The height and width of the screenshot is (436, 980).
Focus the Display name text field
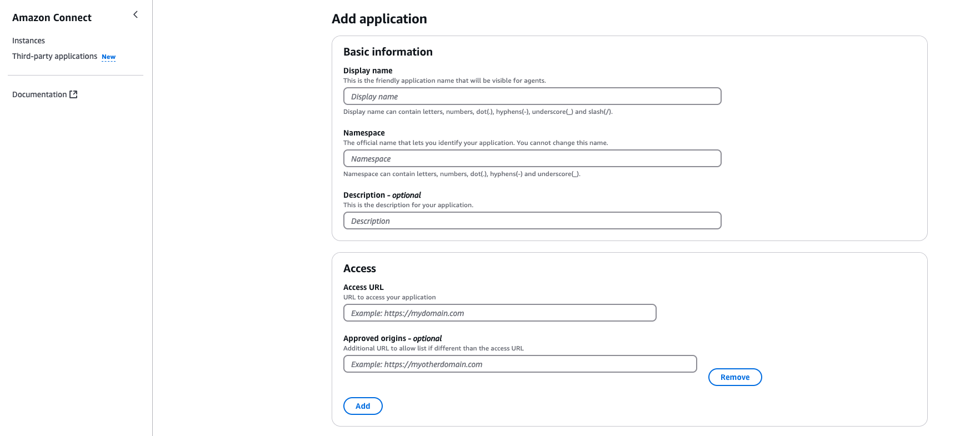pos(532,96)
